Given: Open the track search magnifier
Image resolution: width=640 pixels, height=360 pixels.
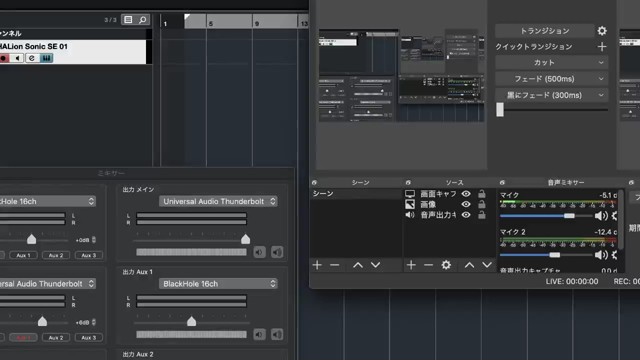Looking at the screenshot, I should coord(142,20).
